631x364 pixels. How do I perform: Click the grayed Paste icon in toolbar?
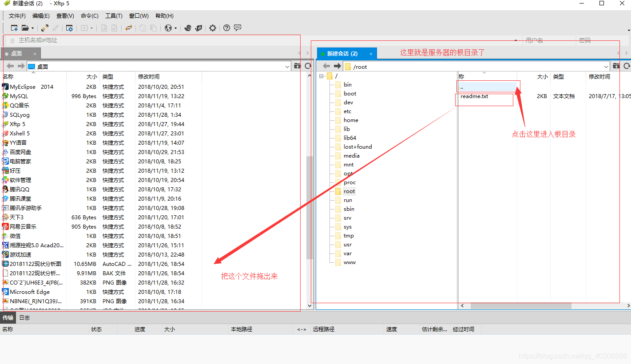click(153, 28)
